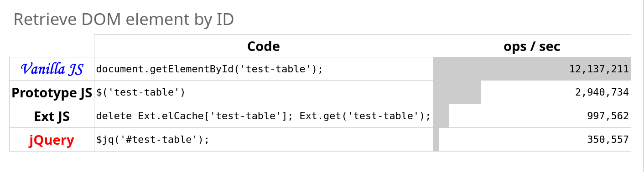Click the Prototype JS row label
Image resolution: width=644 pixels, height=172 pixels.
coord(52,92)
